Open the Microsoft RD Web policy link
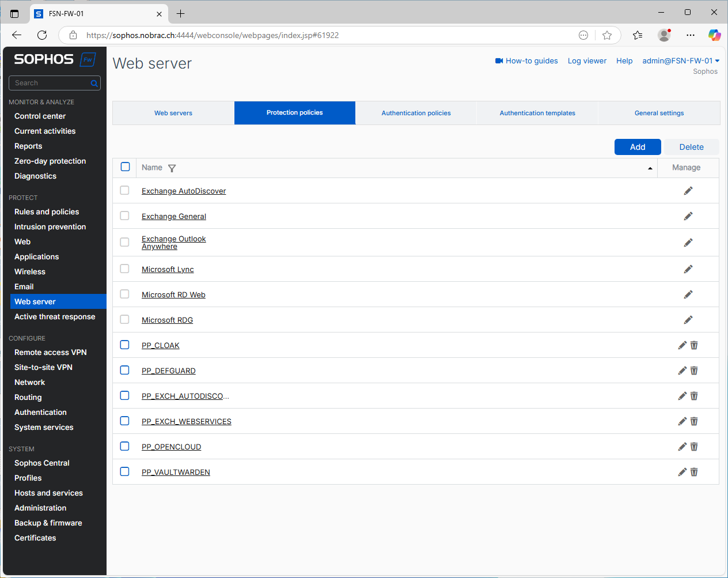 (x=173, y=294)
